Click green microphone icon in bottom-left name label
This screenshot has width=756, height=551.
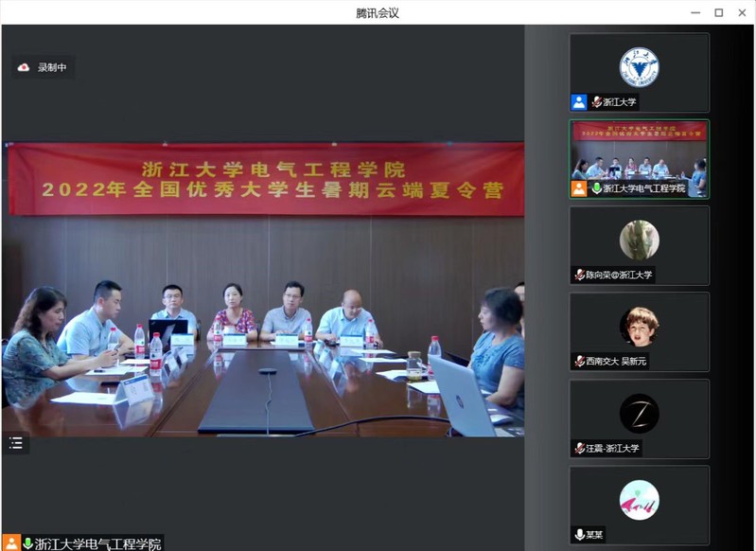(27, 543)
